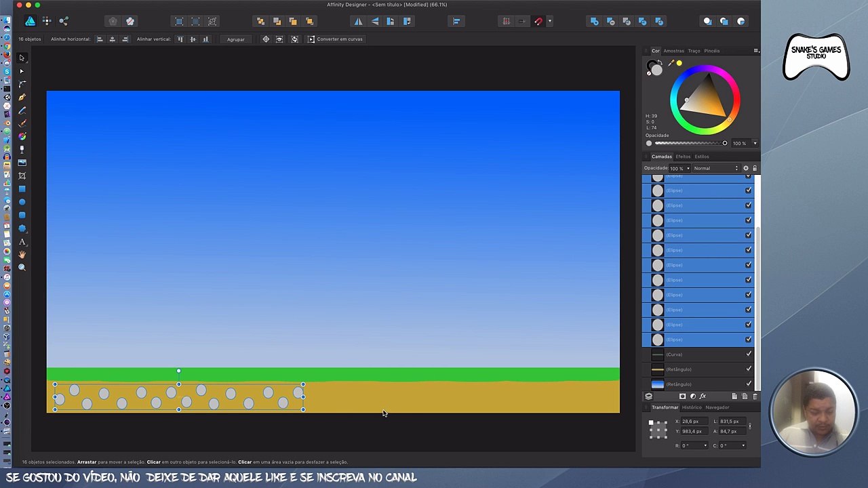The height and width of the screenshot is (488, 868).
Task: Toggle the red magnet Snapping icon
Action: pyautogui.click(x=538, y=22)
